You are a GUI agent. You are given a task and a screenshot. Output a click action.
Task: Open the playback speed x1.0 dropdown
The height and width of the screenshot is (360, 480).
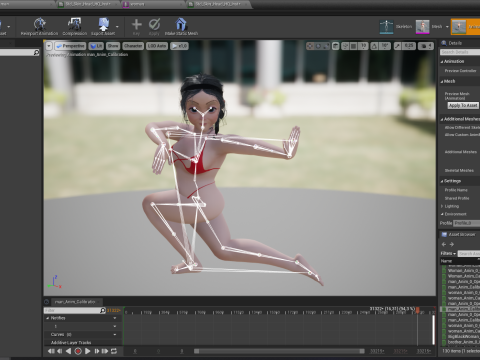coord(179,46)
